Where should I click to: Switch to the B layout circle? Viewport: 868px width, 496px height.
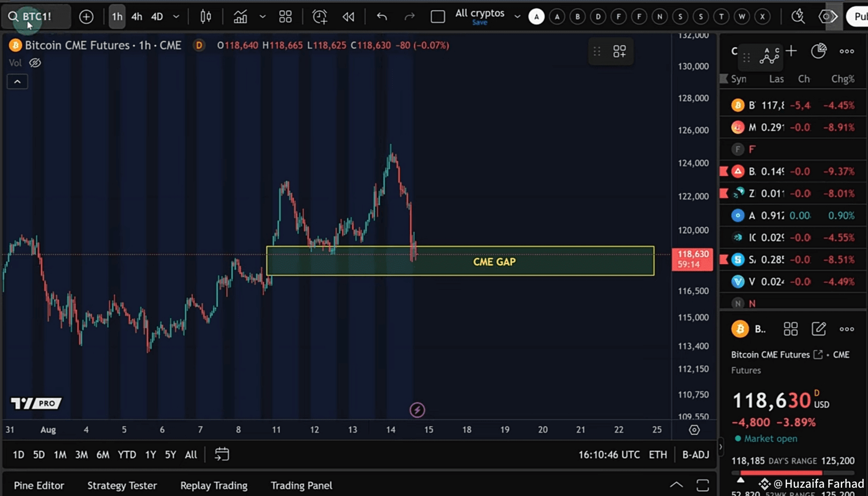tap(577, 17)
